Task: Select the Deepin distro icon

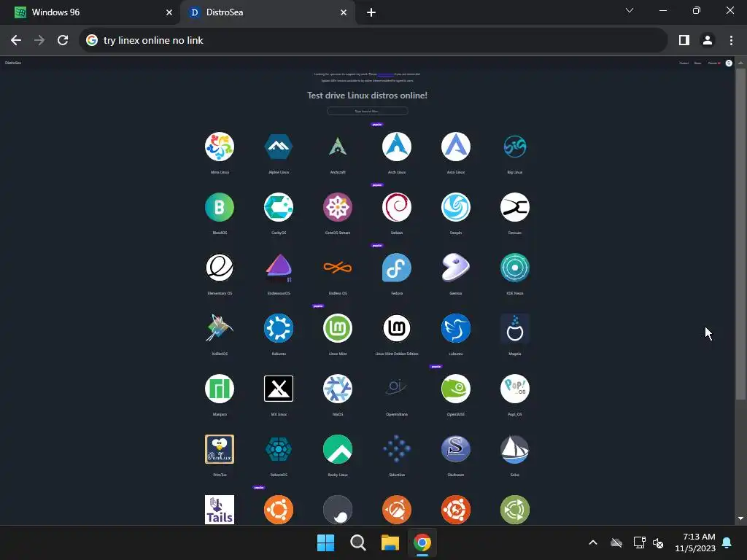Action: point(456,207)
